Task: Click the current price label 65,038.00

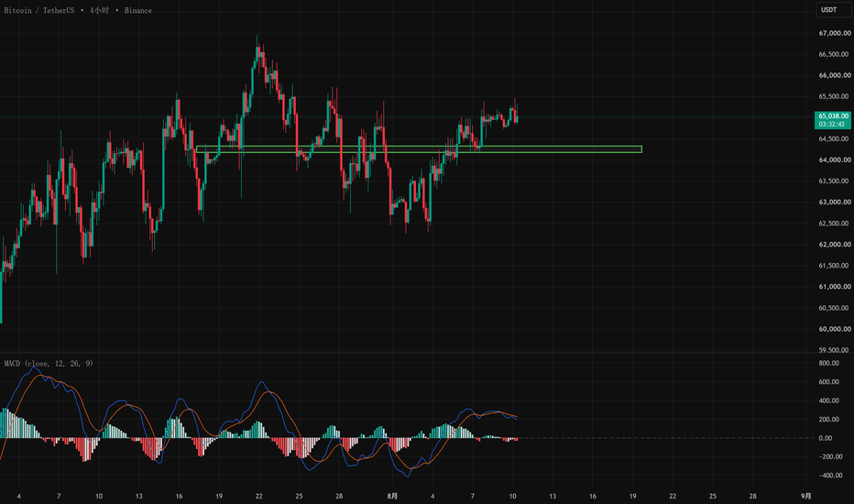Action: tap(833, 116)
